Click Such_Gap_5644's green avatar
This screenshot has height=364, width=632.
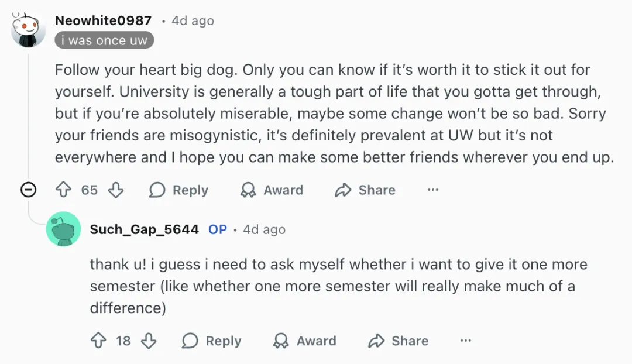63,229
